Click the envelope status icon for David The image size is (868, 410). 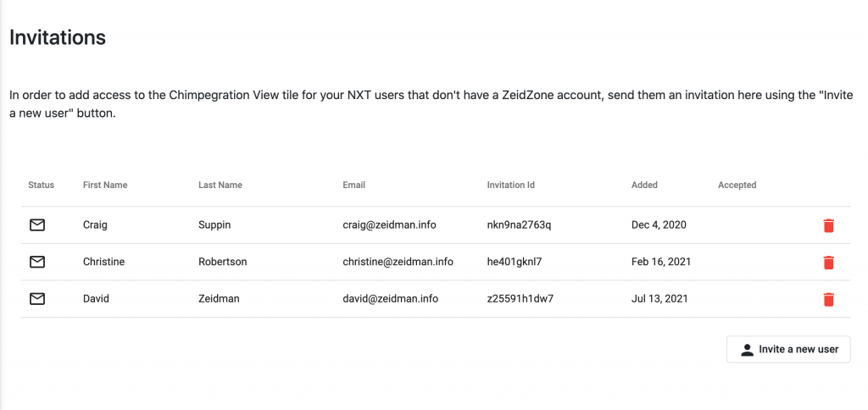click(x=37, y=299)
